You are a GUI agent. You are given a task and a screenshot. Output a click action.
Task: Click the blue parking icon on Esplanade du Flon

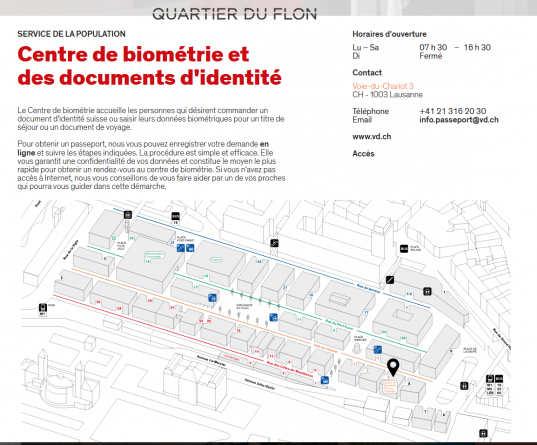click(273, 317)
